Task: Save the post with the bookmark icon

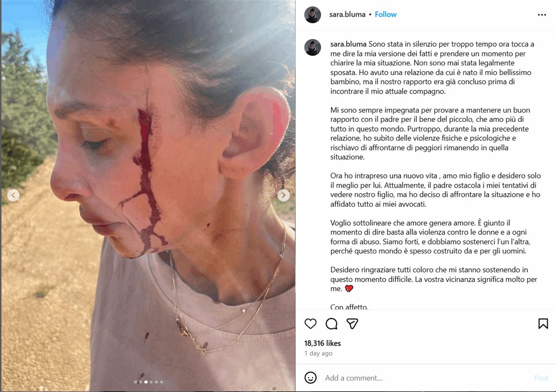Action: click(x=543, y=323)
